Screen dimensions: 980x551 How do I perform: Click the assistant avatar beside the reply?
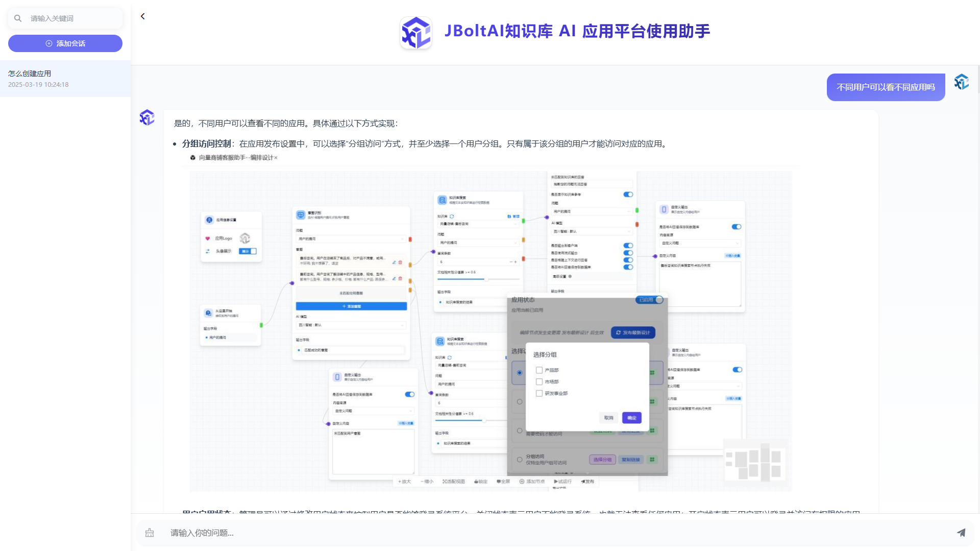[x=147, y=117]
